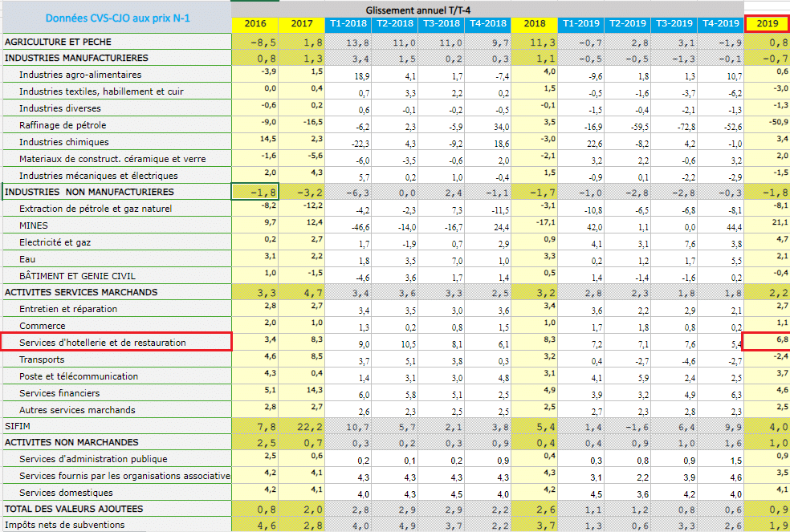Image resolution: width=790 pixels, height=532 pixels.
Task: Click the "Industries chimiques" row label
Action: click(63, 142)
